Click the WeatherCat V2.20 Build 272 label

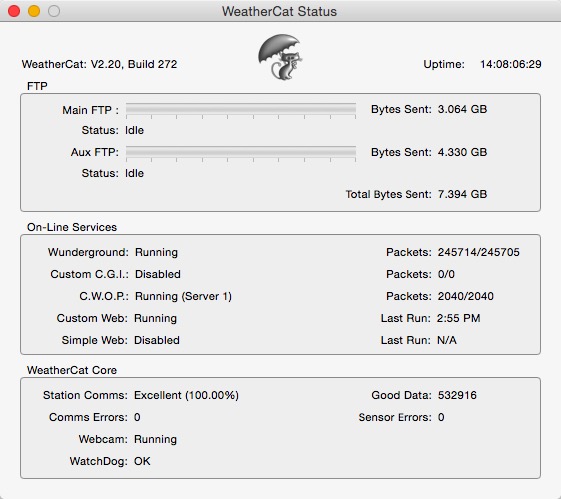[99, 64]
